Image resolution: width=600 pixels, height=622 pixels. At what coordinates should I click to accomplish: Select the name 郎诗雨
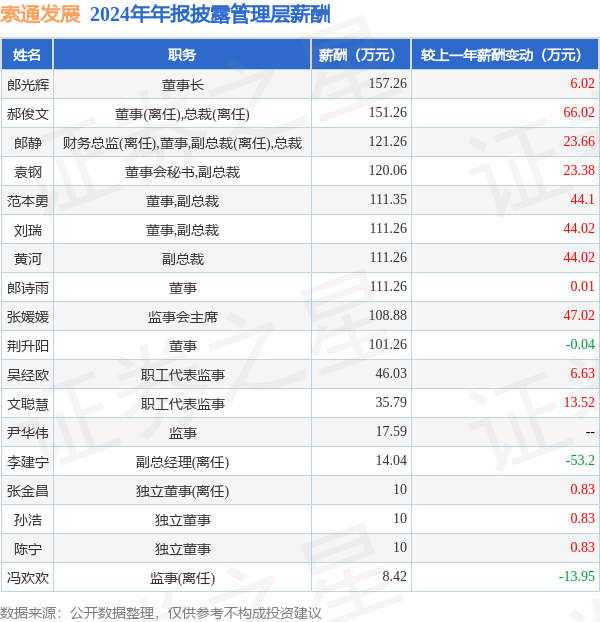[28, 288]
